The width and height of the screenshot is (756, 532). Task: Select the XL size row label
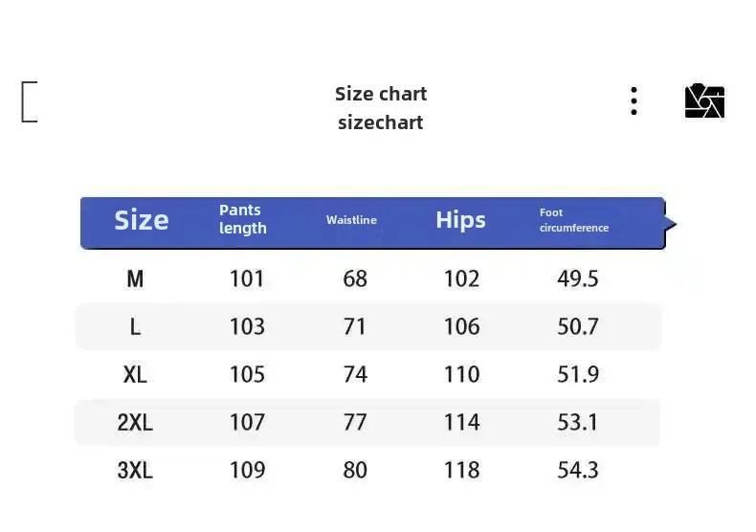coord(135,374)
